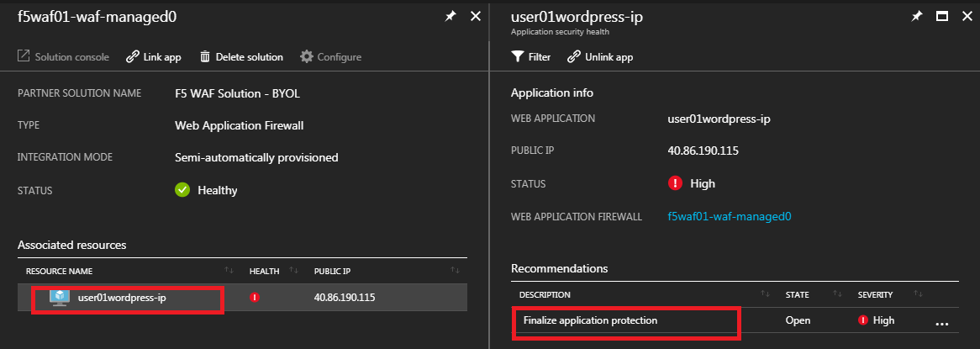Sort recommendations by SEVERITY arrows
This screenshot has height=349, width=980.
pos(918,294)
